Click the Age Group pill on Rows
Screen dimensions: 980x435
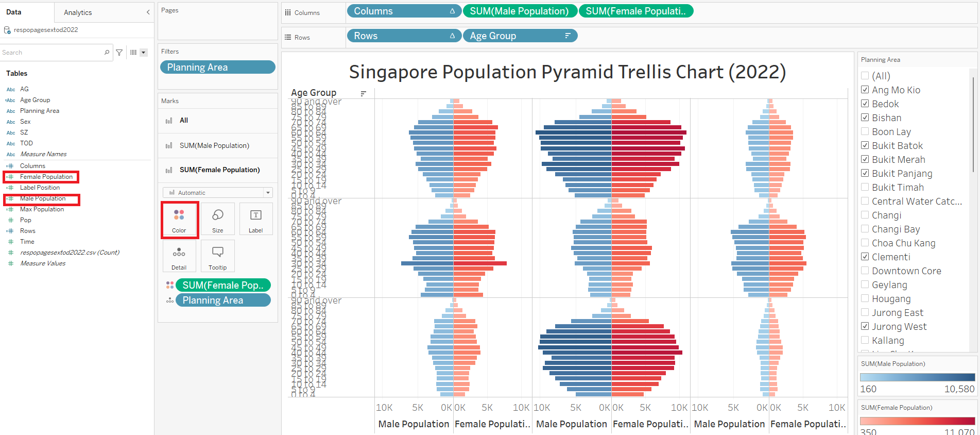coord(520,36)
